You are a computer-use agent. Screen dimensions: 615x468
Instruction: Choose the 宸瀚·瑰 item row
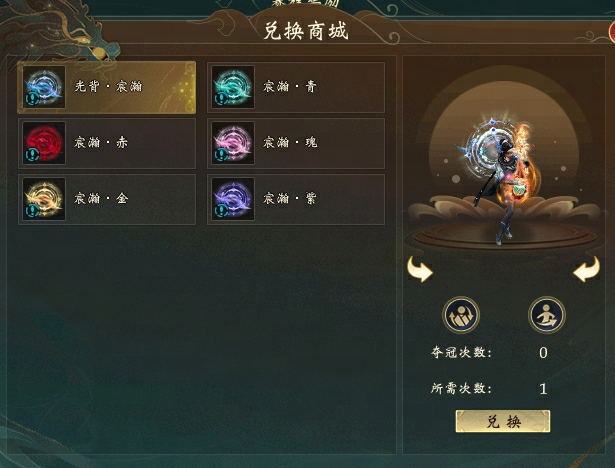[x=296, y=143]
